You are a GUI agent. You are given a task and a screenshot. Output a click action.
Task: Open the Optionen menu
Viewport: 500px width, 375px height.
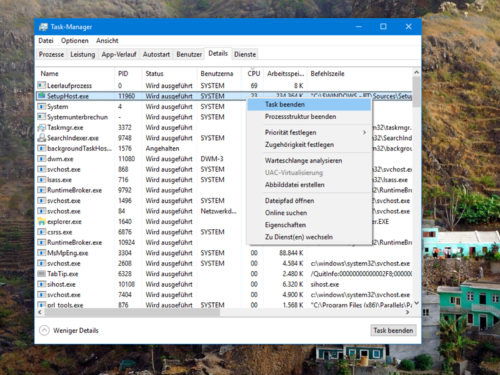click(75, 41)
